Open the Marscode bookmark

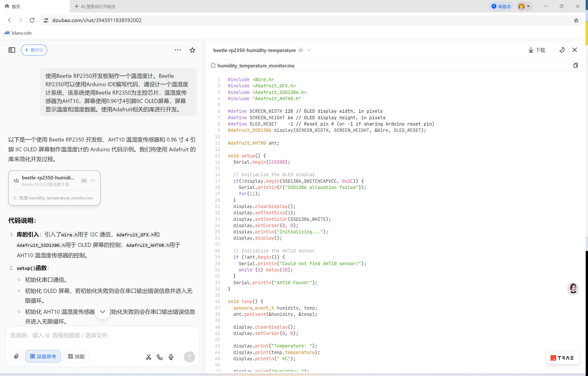[x=18, y=33]
